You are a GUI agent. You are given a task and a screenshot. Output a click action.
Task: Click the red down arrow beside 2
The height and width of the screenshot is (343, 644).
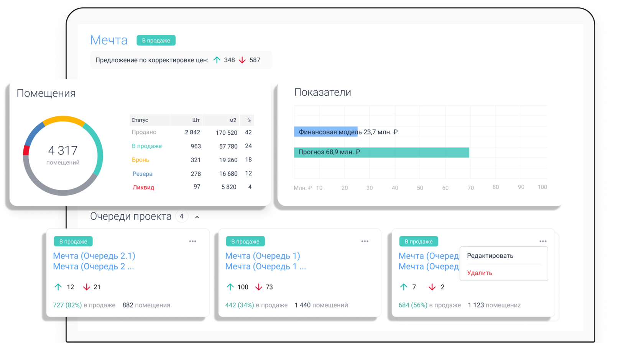pos(432,287)
